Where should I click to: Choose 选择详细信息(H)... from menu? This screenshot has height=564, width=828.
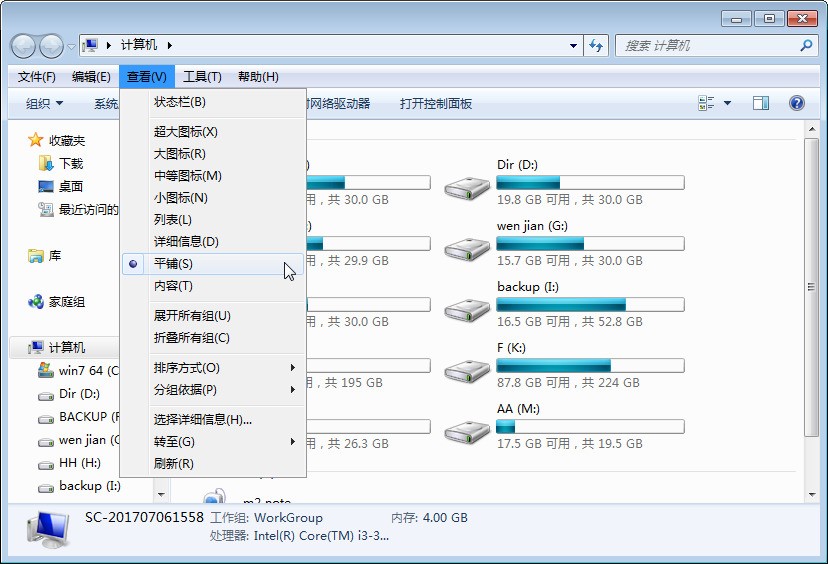click(213, 419)
